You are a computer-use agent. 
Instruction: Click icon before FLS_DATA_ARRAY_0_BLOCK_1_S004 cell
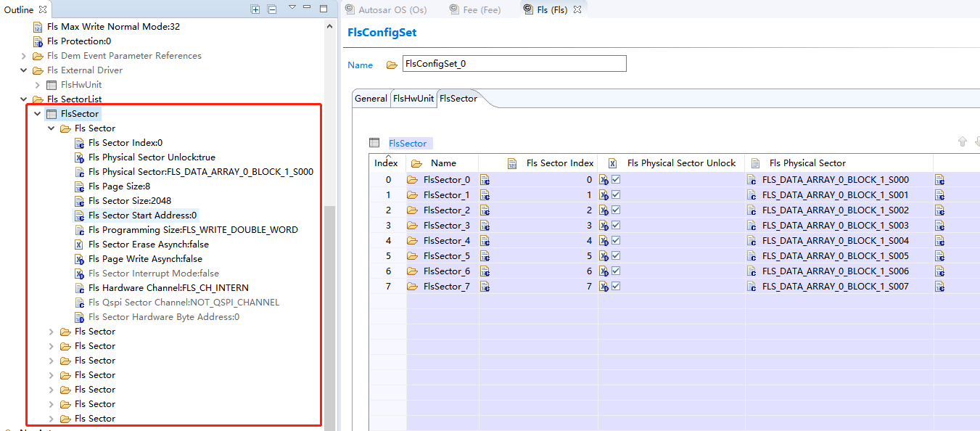[752, 241]
